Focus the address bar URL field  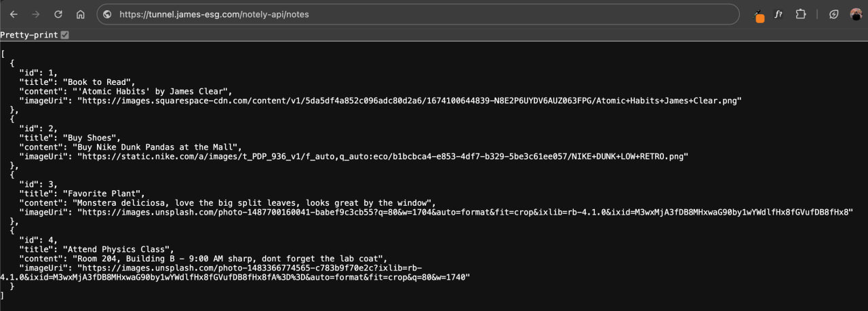click(x=407, y=14)
